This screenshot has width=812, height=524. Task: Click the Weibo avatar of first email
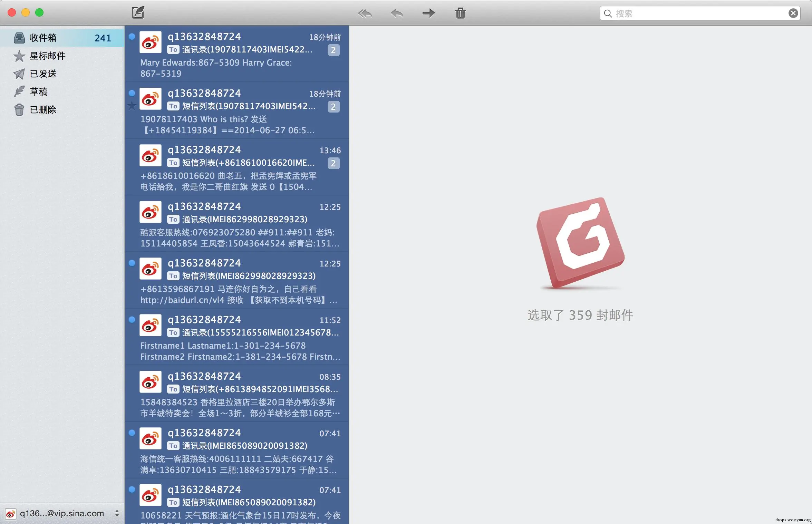150,42
